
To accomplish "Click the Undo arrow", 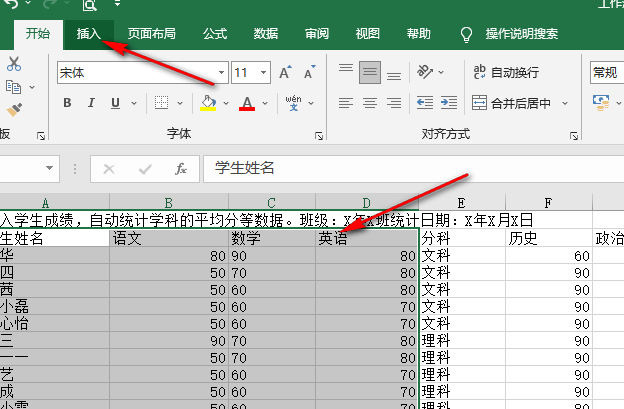I will click(11, 4).
